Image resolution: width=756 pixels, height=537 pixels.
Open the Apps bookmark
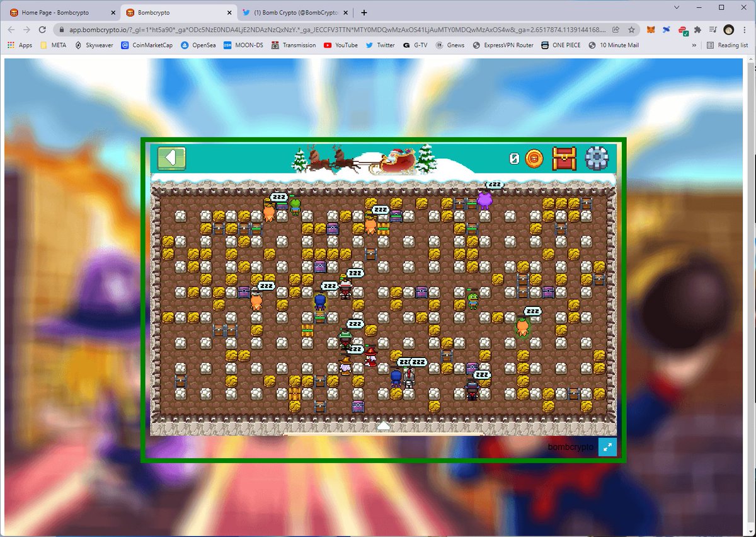pos(20,45)
